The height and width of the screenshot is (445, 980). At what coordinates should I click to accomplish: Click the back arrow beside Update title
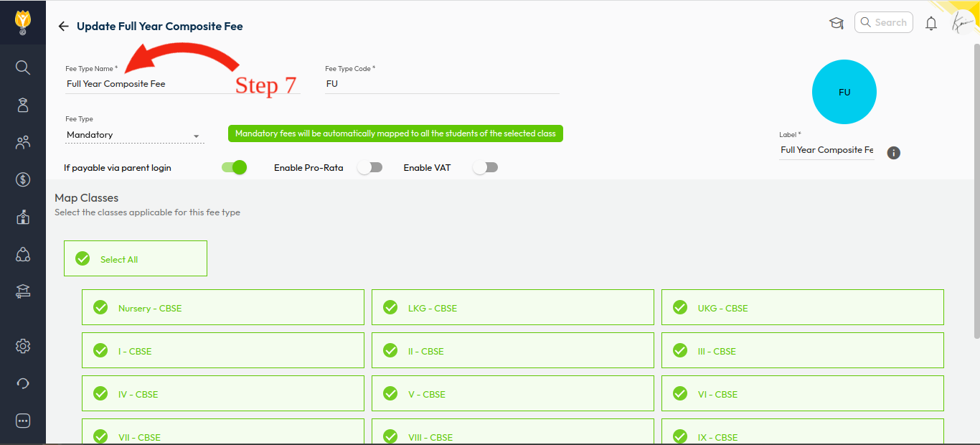(x=63, y=27)
